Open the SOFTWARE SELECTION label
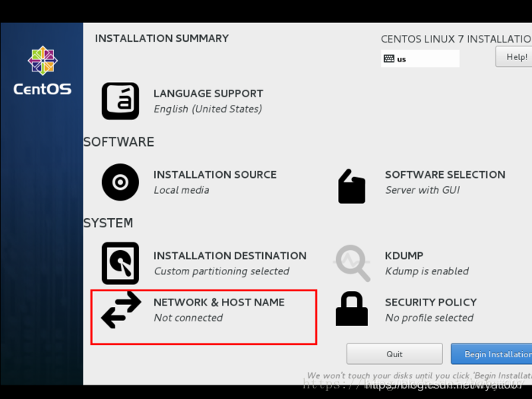Screen dimensions: 532x399 (445, 175)
